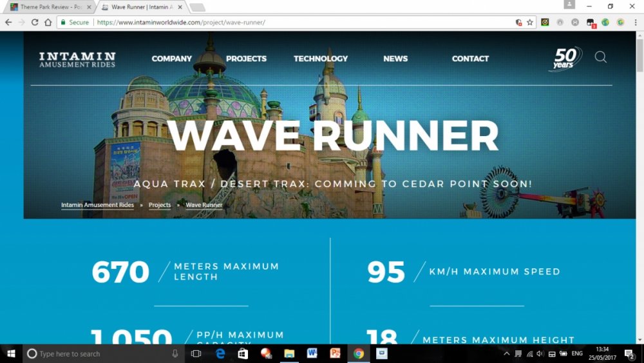Image resolution: width=644 pixels, height=363 pixels.
Task: Click the Chrome icon on the taskbar
Action: coord(359,353)
